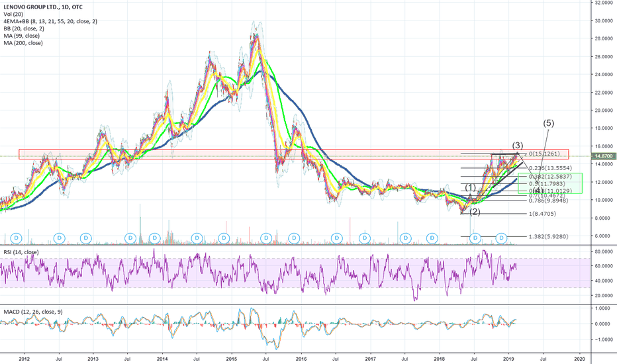Click the RSI (14, close) pane label
Screen dimensions: 617x364
[x=21, y=252]
